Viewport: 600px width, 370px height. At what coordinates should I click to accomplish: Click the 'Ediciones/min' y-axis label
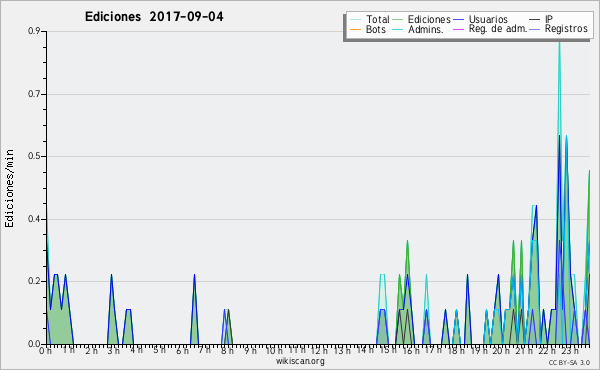point(9,189)
